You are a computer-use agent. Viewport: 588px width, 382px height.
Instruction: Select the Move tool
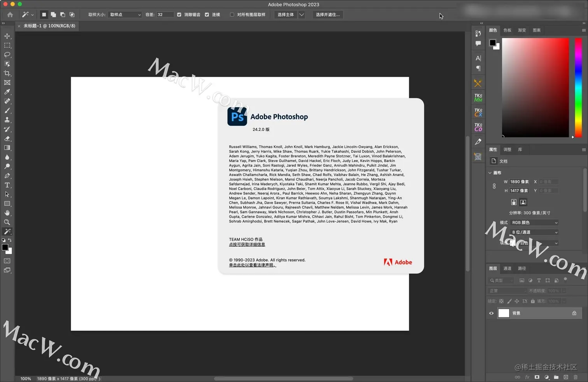point(7,36)
